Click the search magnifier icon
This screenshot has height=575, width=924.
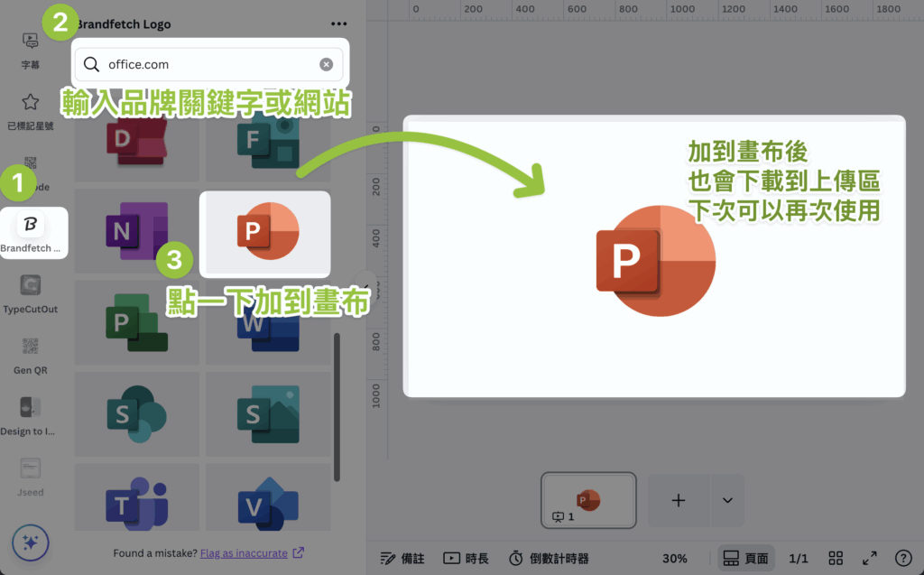point(91,64)
